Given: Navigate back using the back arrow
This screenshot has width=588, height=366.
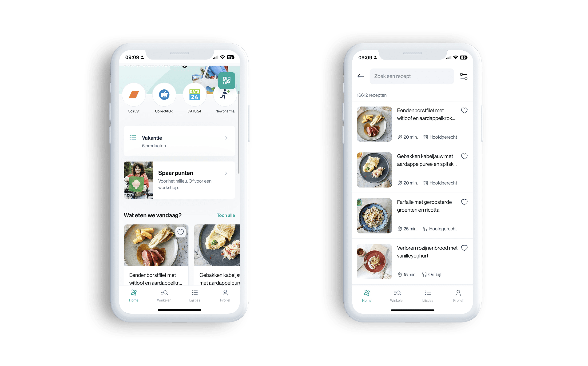Looking at the screenshot, I should (361, 76).
